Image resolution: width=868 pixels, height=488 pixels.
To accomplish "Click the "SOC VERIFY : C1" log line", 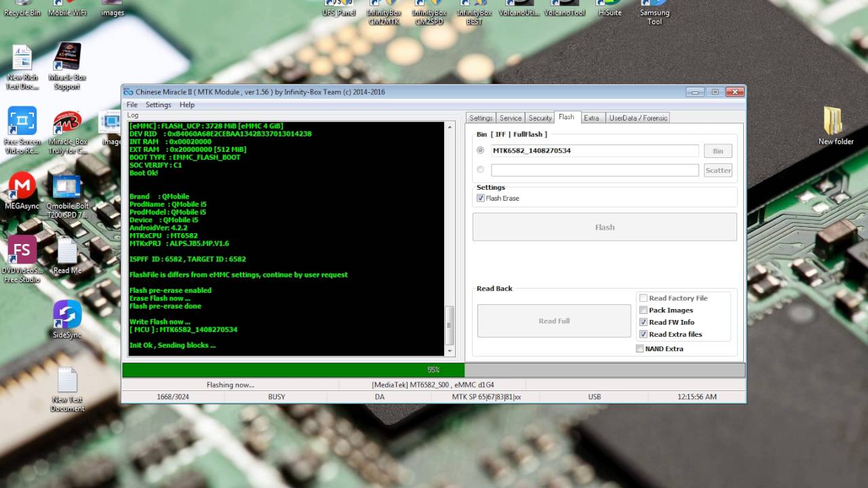I will click(x=155, y=165).
